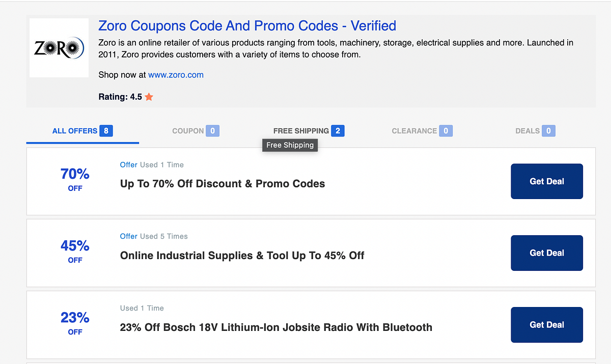Click the 45% OFF offer headline text
This screenshot has width=611, height=364.
241,256
